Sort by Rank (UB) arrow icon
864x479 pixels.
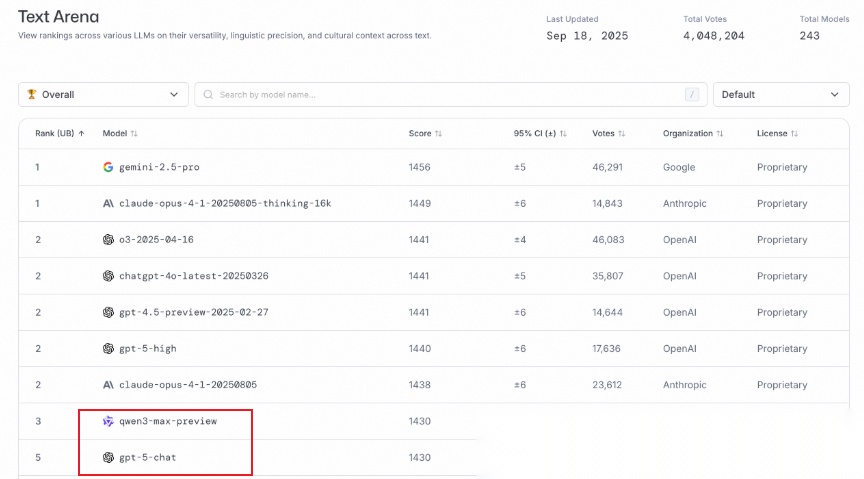(x=82, y=133)
